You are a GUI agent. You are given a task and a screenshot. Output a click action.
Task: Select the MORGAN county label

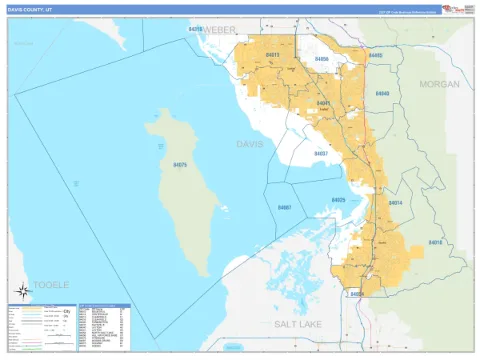(x=439, y=84)
